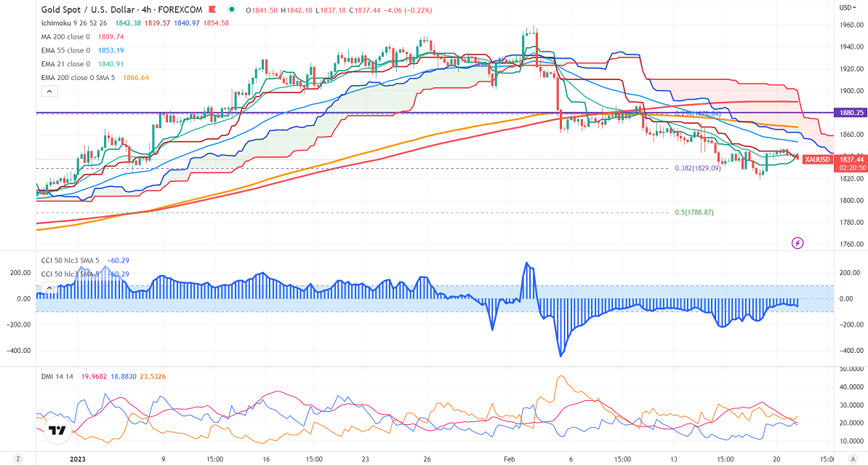
Task: Select the EMA 55 close indicator label
Action: [x=66, y=50]
